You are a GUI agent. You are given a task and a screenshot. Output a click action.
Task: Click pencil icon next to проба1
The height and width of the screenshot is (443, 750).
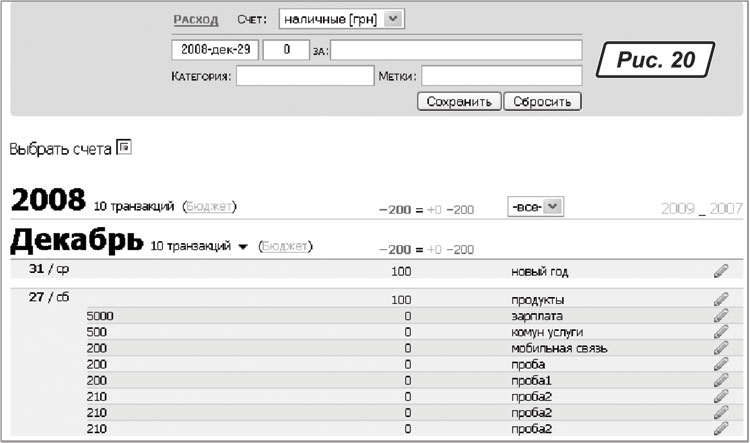pyautogui.click(x=720, y=380)
